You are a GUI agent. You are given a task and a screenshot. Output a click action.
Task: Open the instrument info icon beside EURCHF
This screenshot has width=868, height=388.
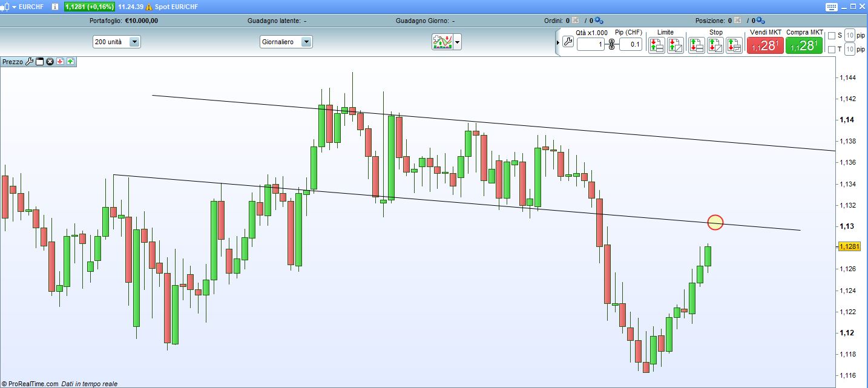(x=56, y=7)
